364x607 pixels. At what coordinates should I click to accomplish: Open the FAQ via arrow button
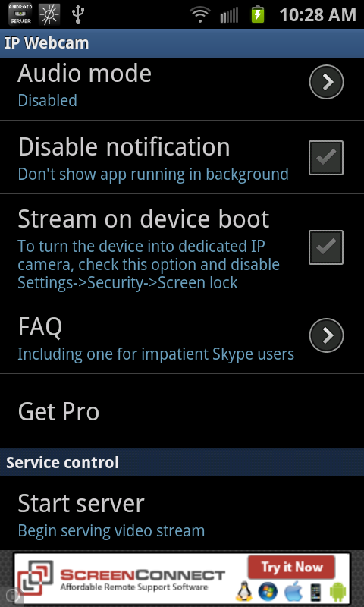tap(327, 335)
